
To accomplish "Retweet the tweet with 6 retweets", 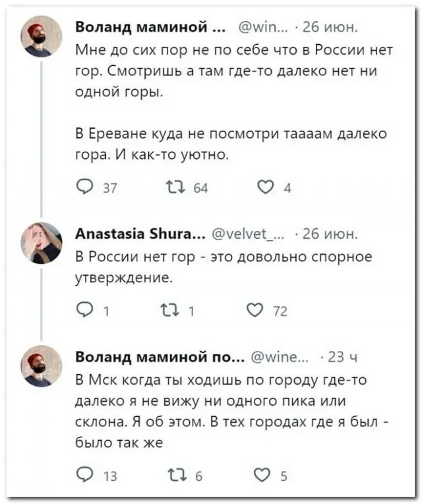I will 175,475.
